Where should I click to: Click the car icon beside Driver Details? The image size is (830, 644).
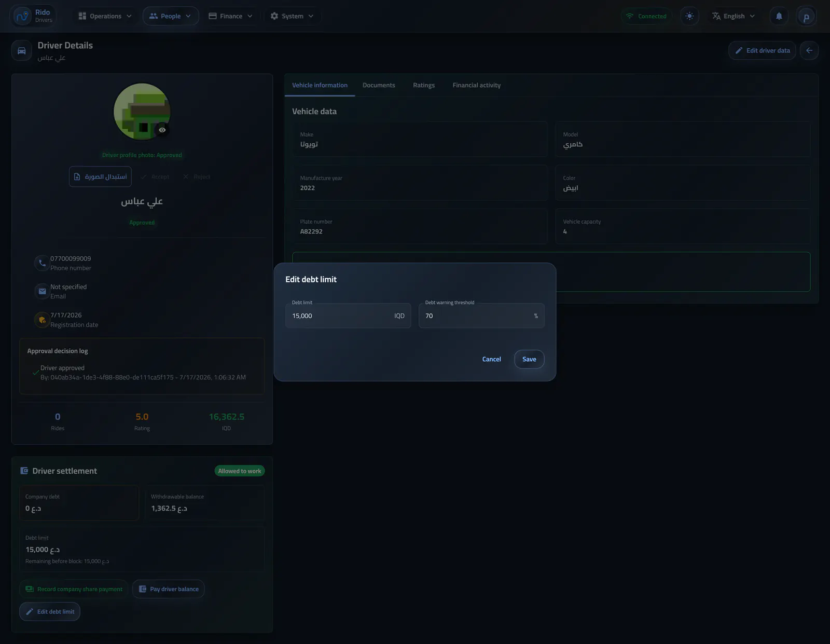click(22, 51)
